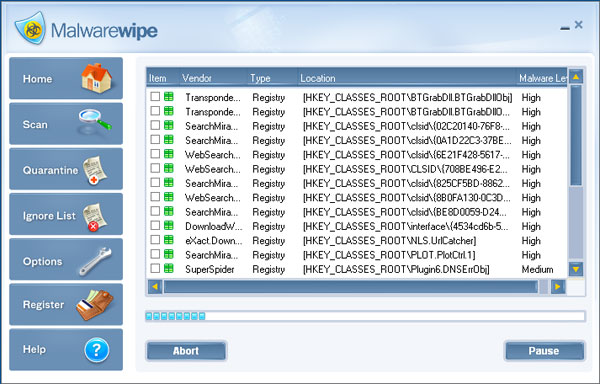Click green registry icon in 6E21F428 row
Screen dimensions: 600x384
click(168, 154)
